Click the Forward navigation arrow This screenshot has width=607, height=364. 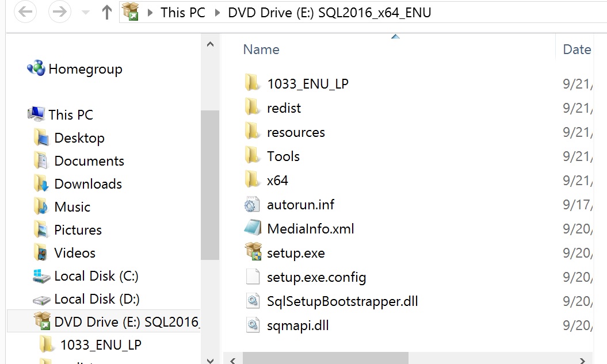[59, 12]
